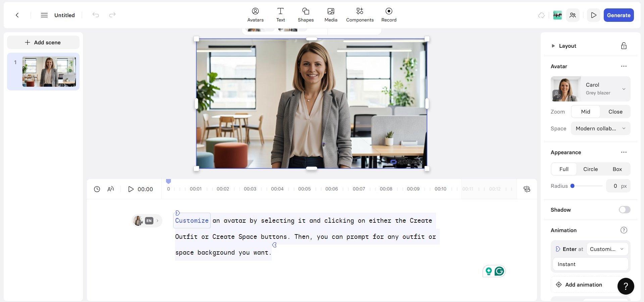Viewport: 644px width, 302px height.
Task: Open the Animation help question icon
Action: tap(624, 230)
